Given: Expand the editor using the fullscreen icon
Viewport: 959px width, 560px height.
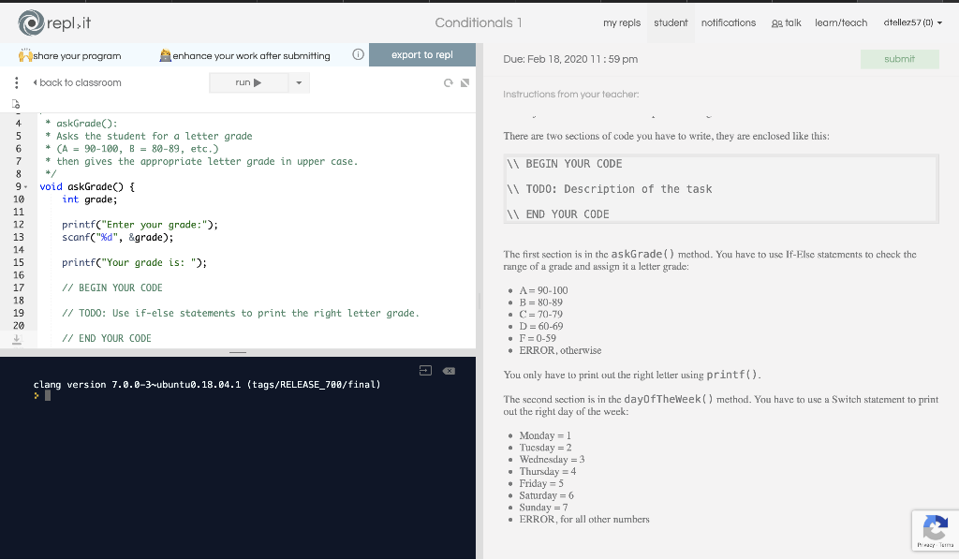Looking at the screenshot, I should 465,82.
